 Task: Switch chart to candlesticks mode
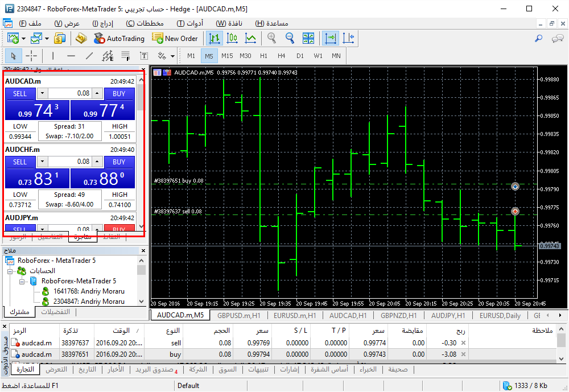[x=232, y=38]
